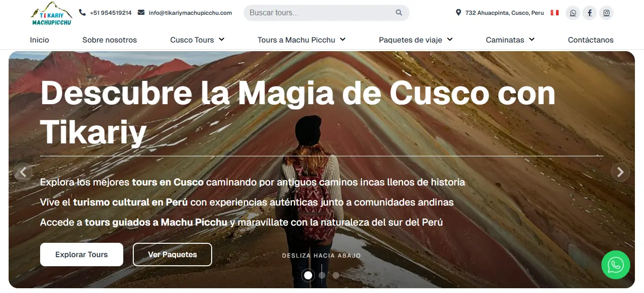The image size is (644, 293).
Task: Select the third carousel slide dot
Action: (336, 275)
